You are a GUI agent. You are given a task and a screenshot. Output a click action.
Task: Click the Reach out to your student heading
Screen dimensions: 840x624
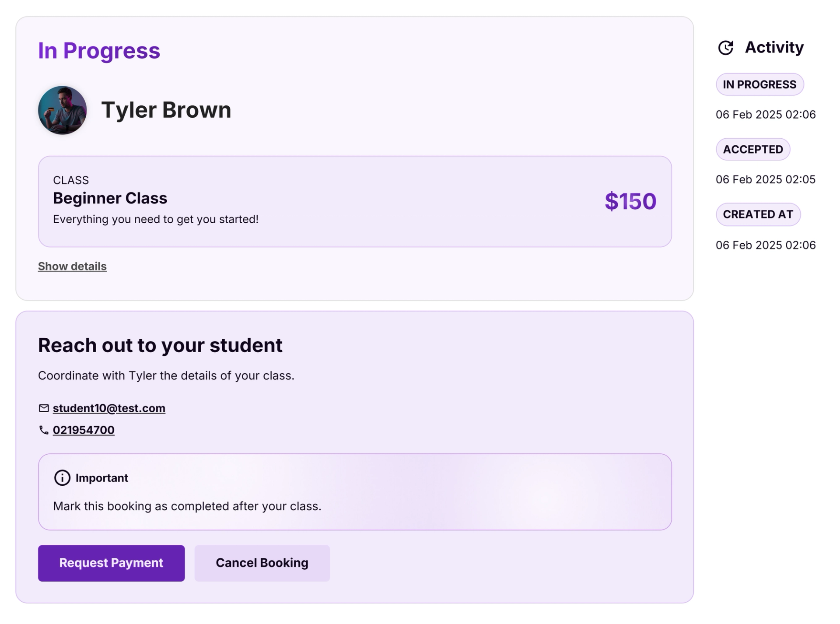(x=160, y=345)
